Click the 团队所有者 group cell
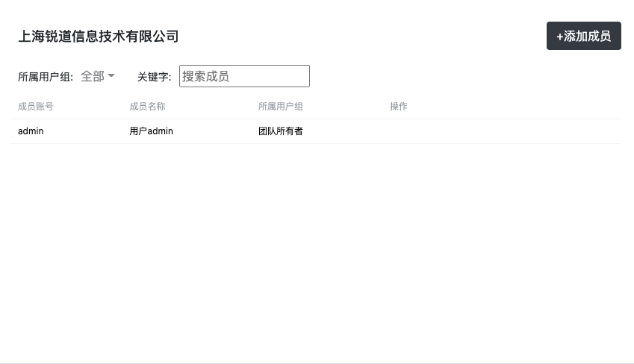The image size is (634, 364). (280, 131)
